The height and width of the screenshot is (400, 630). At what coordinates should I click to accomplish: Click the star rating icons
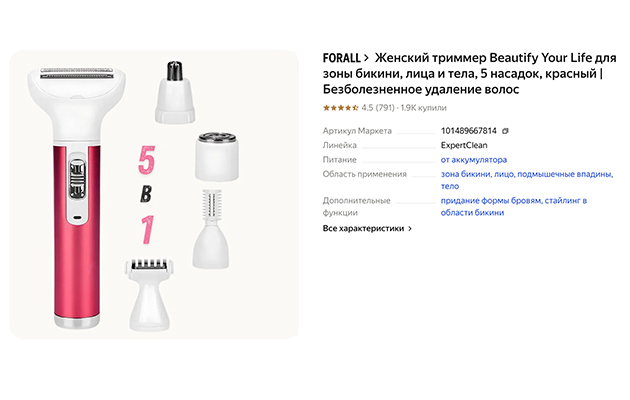340,108
